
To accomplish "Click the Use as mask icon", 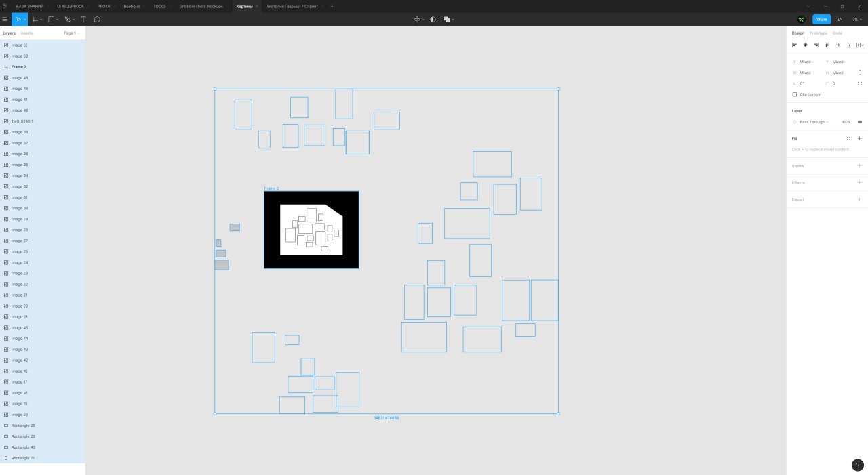I will [434, 19].
